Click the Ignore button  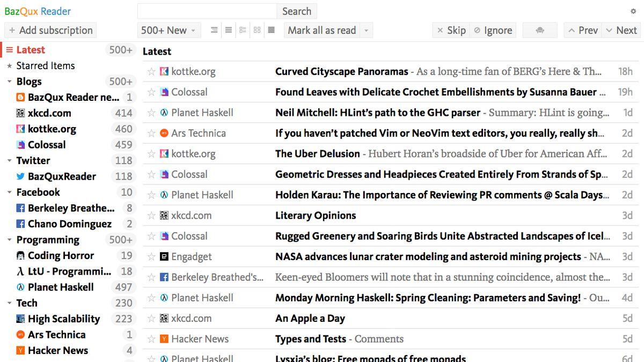point(493,30)
